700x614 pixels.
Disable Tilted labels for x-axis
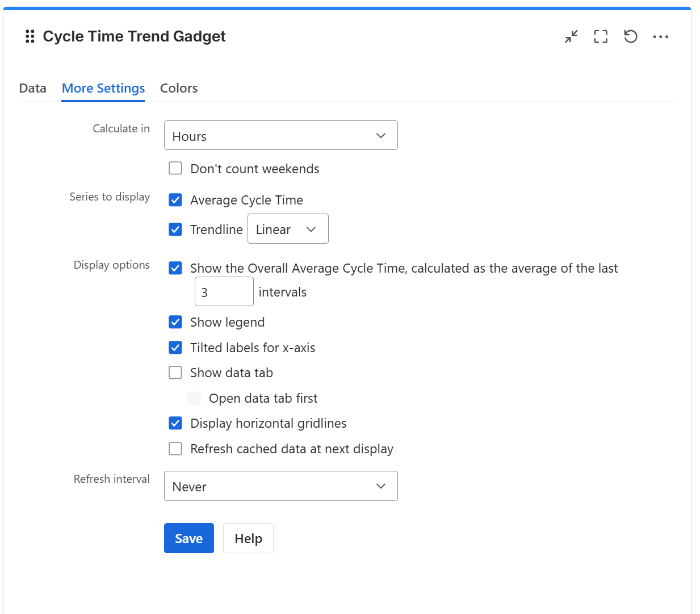[175, 348]
